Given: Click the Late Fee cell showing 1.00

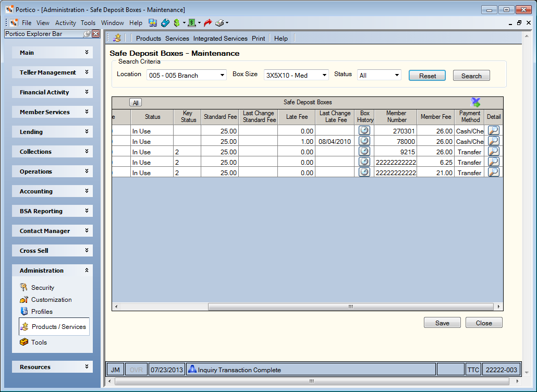Looking at the screenshot, I should click(296, 141).
